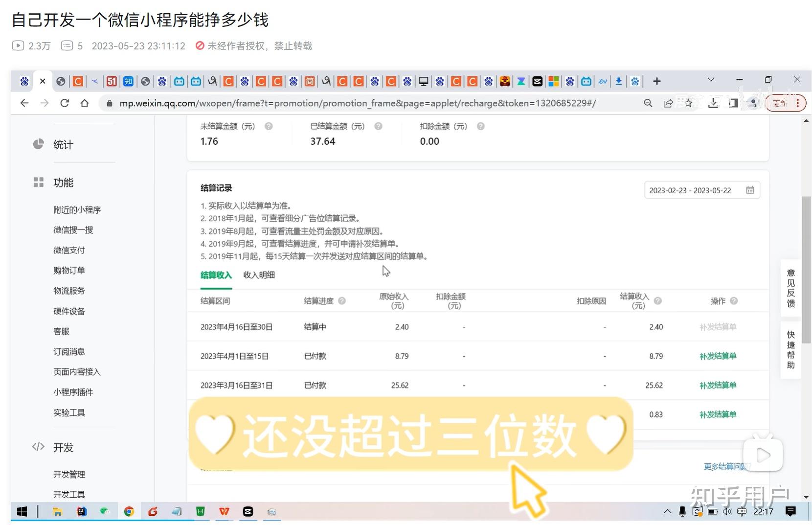Viewport: 812px width, 525px height.
Task: Open help icon beside 未结算金额
Action: (x=269, y=126)
